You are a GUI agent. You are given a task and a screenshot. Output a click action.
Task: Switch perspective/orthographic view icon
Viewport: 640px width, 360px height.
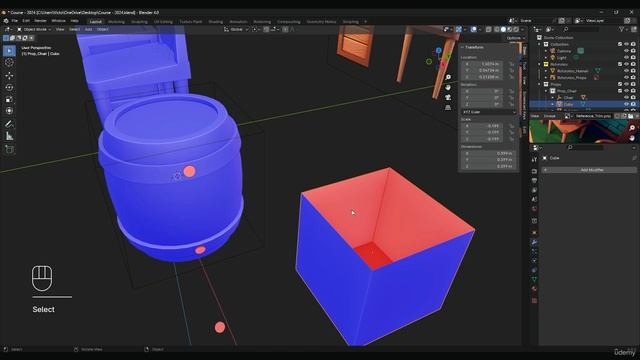pos(448,108)
